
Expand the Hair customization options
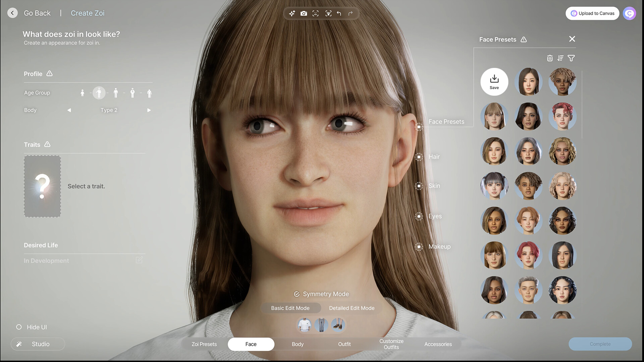coord(419,157)
